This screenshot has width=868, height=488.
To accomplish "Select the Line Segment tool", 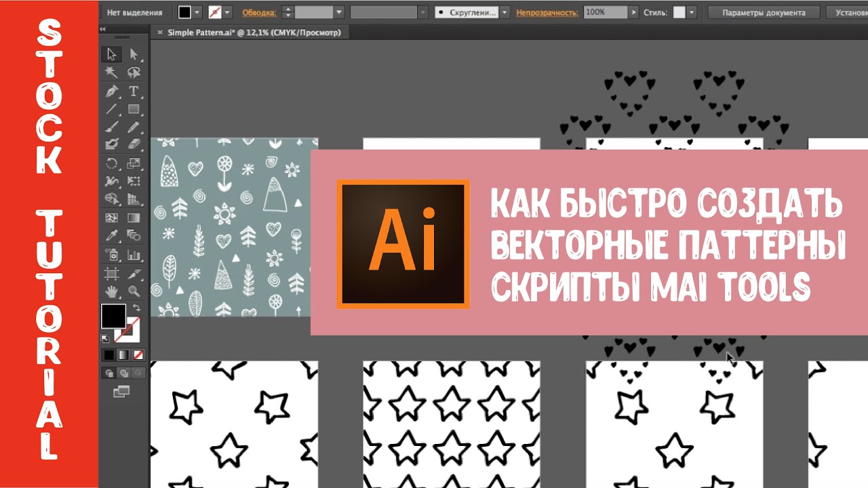I will click(112, 108).
